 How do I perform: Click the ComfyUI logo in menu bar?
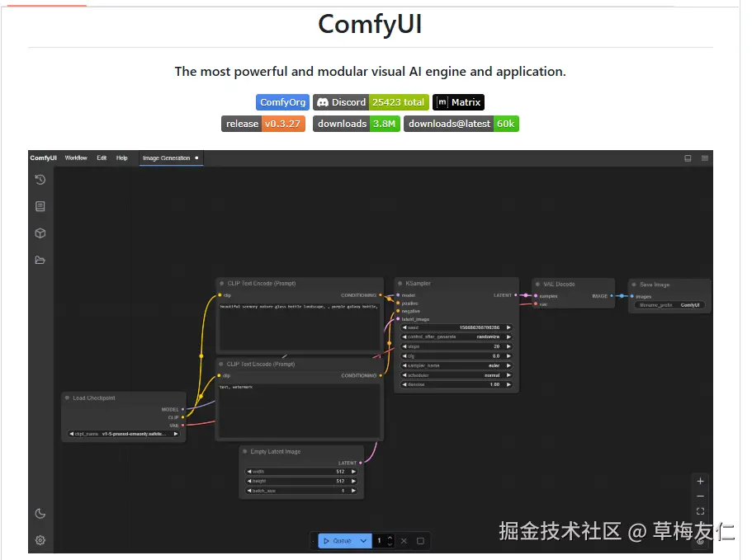43,158
